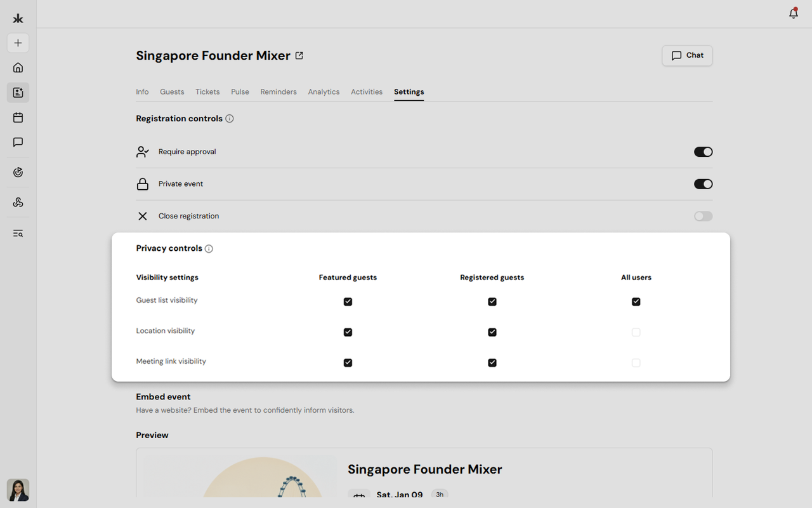Disable the Require approval toggle

pyautogui.click(x=703, y=152)
